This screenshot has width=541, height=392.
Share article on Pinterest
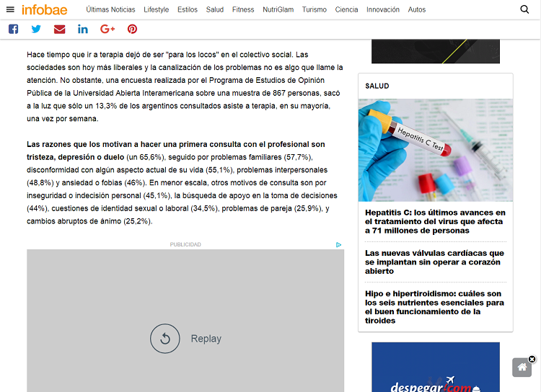click(x=132, y=29)
